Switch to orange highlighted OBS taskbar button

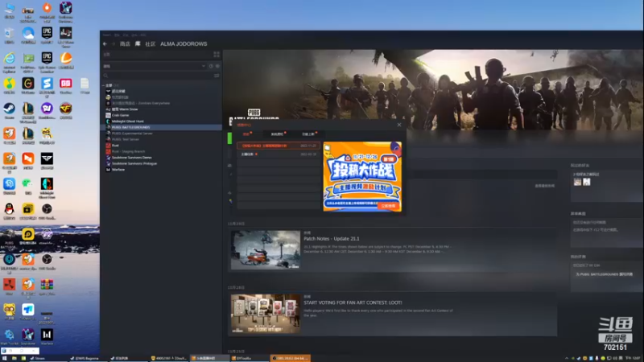[291, 358]
